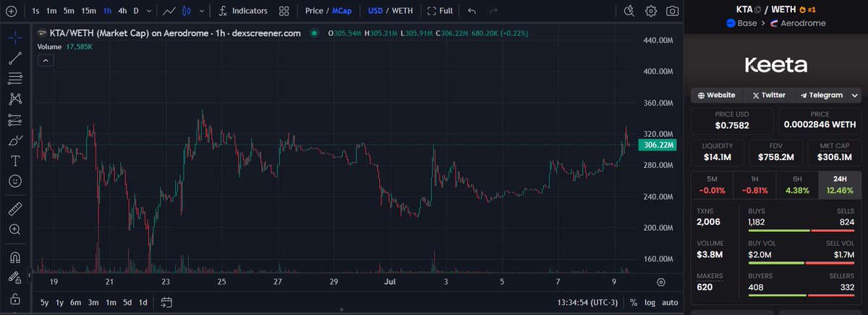Open the Keeta Website link

pos(717,95)
